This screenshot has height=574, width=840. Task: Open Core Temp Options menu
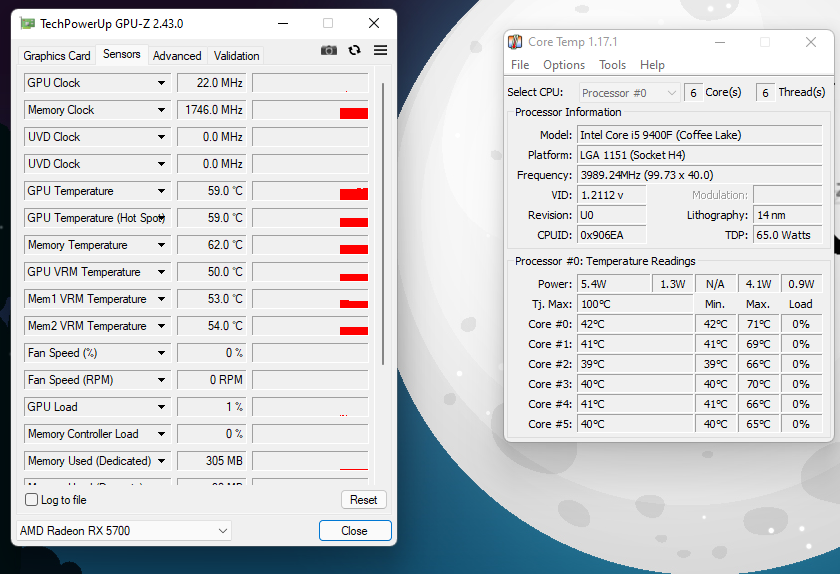click(564, 65)
